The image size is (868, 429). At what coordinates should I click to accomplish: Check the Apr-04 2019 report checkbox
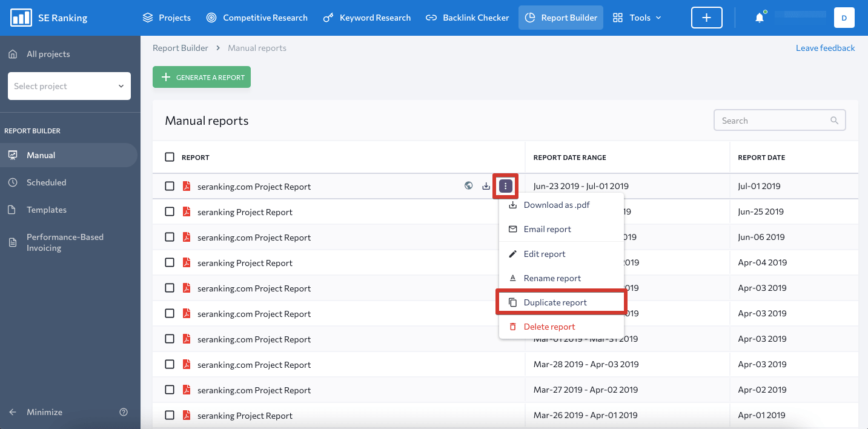pos(170,262)
